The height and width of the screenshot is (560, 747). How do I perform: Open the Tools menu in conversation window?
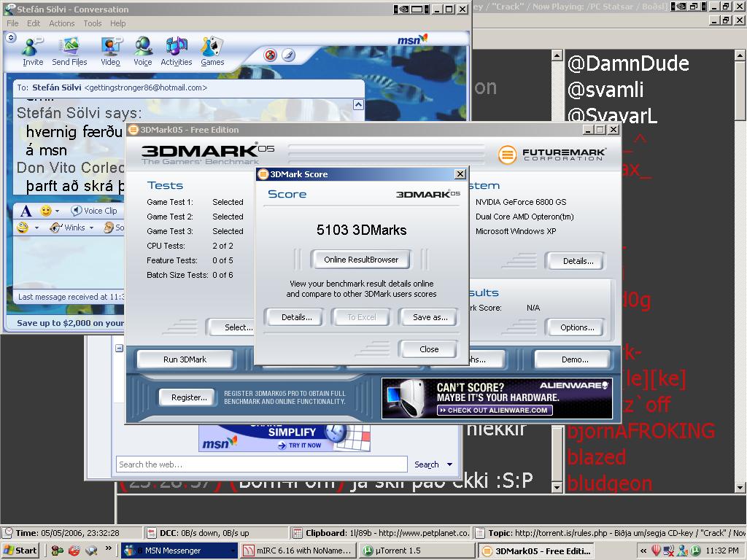tap(93, 23)
